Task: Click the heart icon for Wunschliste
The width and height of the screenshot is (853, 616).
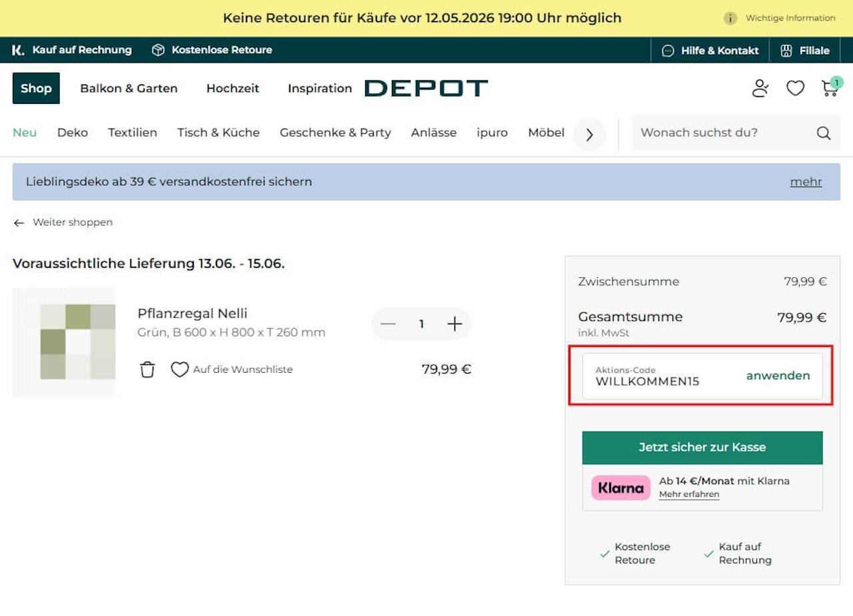Action: (180, 370)
